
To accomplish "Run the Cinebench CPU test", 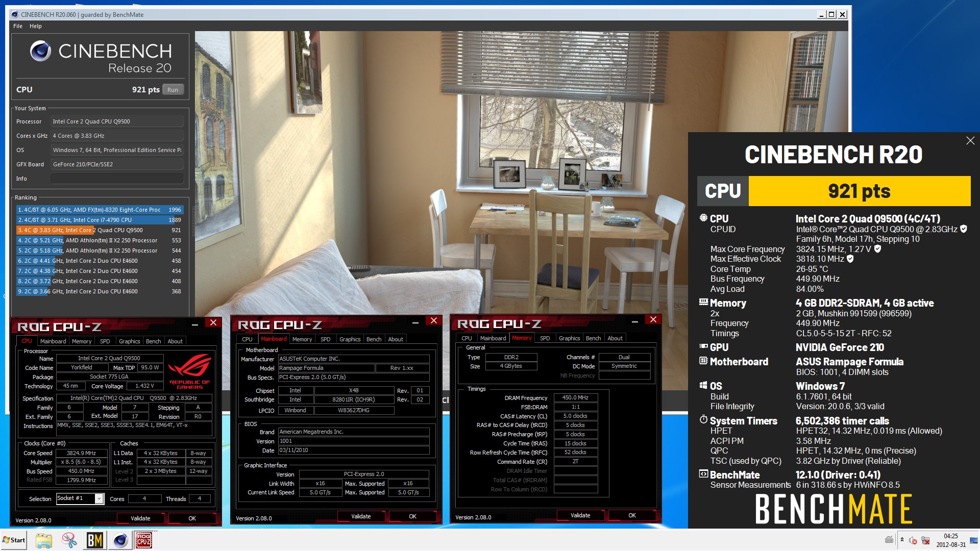I will pos(173,90).
